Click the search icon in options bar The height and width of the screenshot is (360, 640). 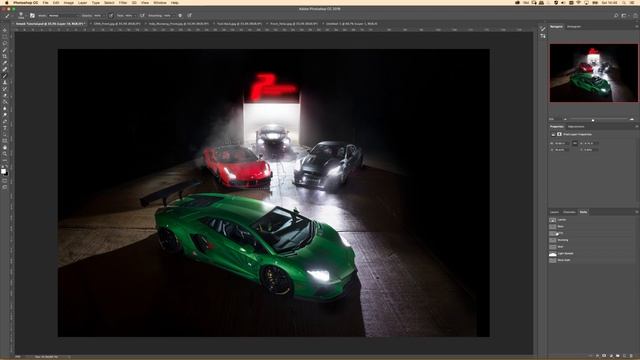pyautogui.click(x=616, y=16)
